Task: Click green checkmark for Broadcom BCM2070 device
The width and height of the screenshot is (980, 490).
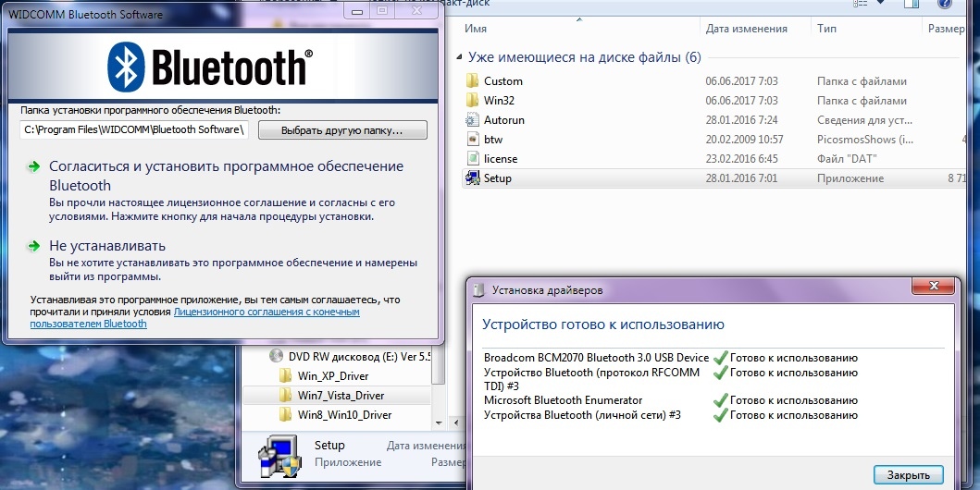Action: click(721, 358)
